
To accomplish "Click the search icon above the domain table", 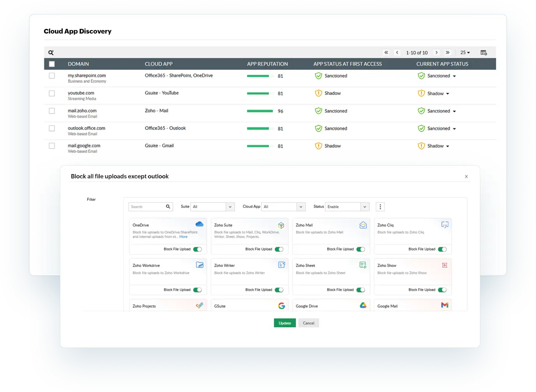I will tap(51, 53).
